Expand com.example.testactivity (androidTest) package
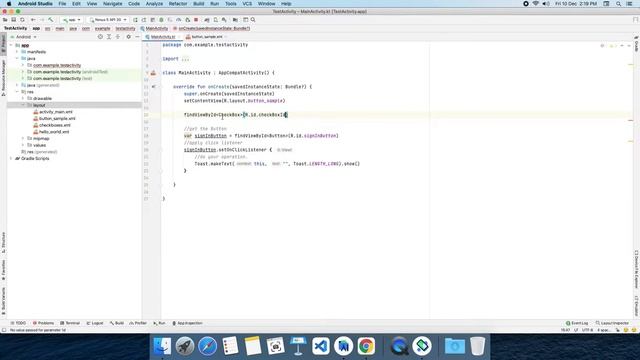The height and width of the screenshot is (360, 640). [x=23, y=72]
